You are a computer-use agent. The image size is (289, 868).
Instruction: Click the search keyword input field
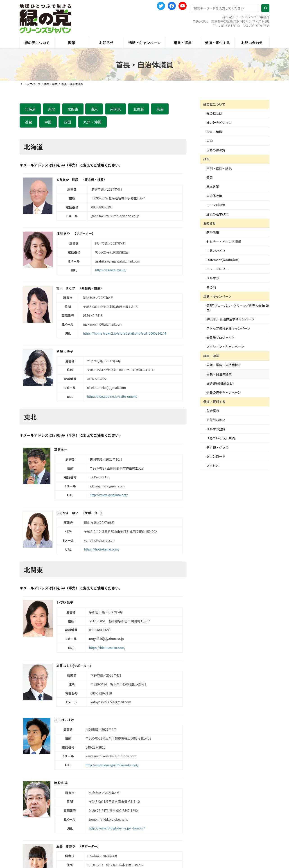225,8
